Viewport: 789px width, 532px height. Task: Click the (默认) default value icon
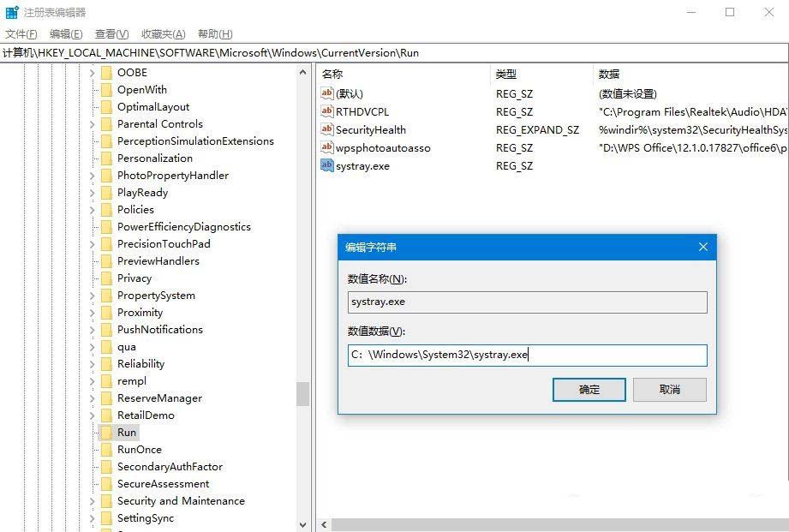[x=326, y=93]
